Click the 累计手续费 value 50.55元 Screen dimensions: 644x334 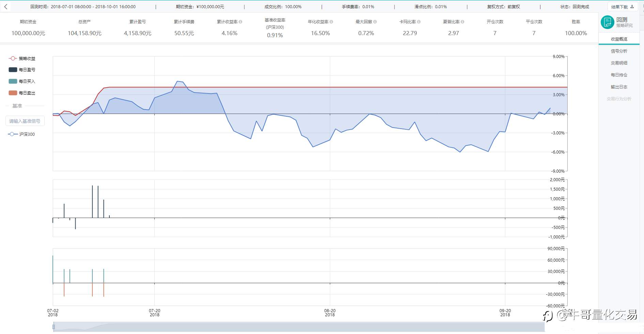(x=184, y=33)
